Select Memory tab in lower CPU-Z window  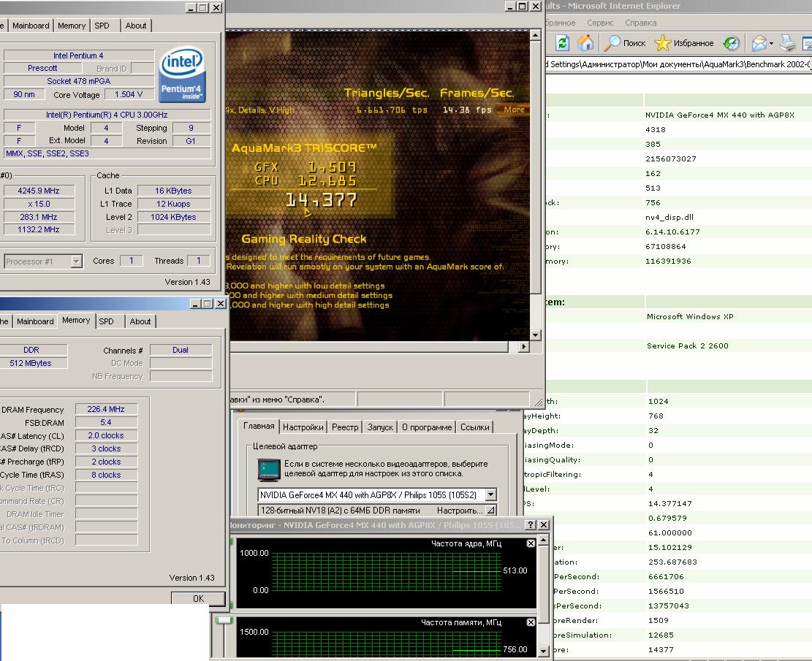pyautogui.click(x=76, y=321)
